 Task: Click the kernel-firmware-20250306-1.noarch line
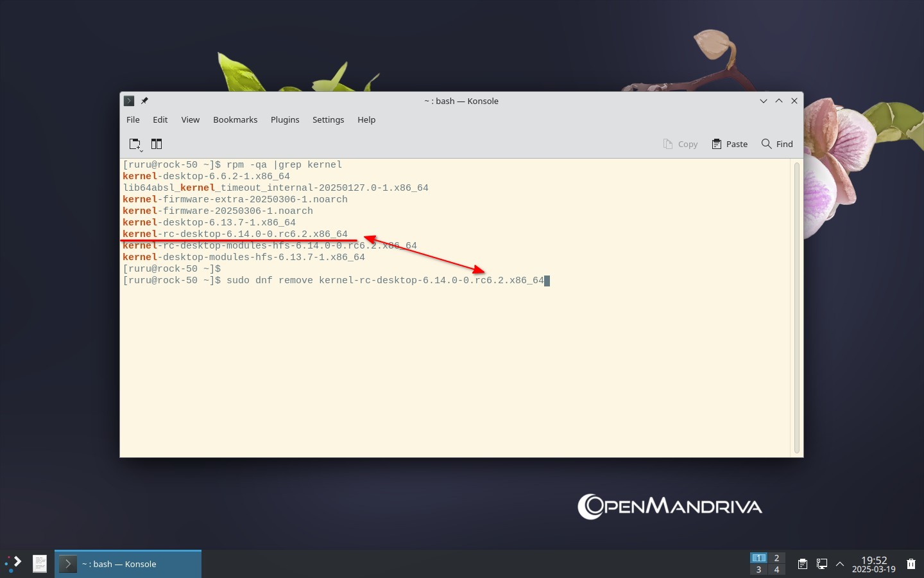(218, 211)
